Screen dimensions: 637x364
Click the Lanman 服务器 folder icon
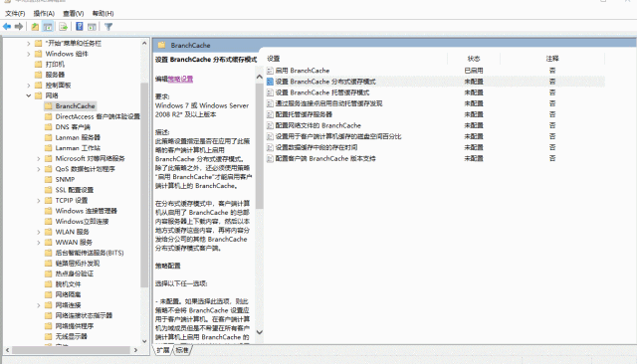tap(49, 137)
